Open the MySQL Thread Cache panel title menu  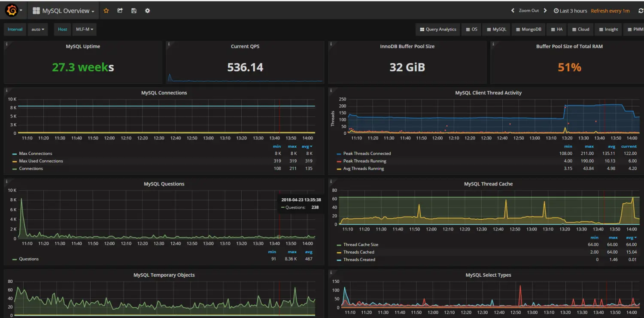(488, 184)
